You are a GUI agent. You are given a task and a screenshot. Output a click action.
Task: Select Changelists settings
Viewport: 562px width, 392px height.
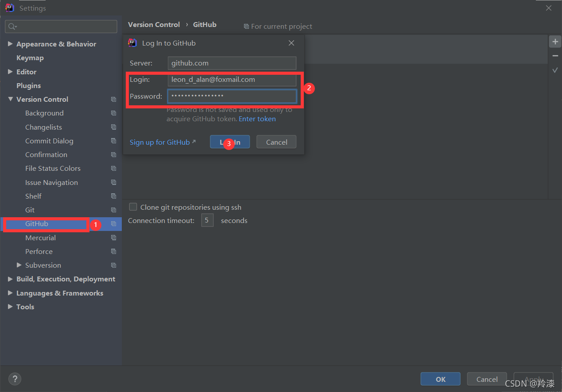click(43, 127)
